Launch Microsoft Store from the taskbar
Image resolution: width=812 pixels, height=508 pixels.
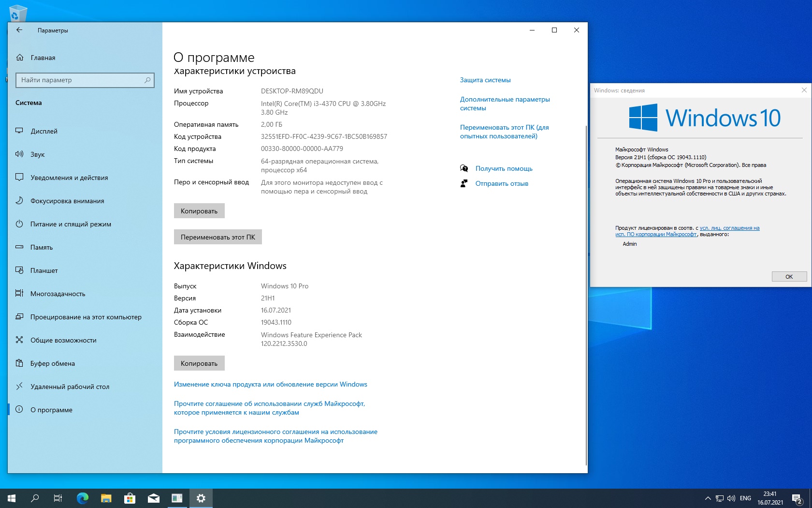point(130,498)
